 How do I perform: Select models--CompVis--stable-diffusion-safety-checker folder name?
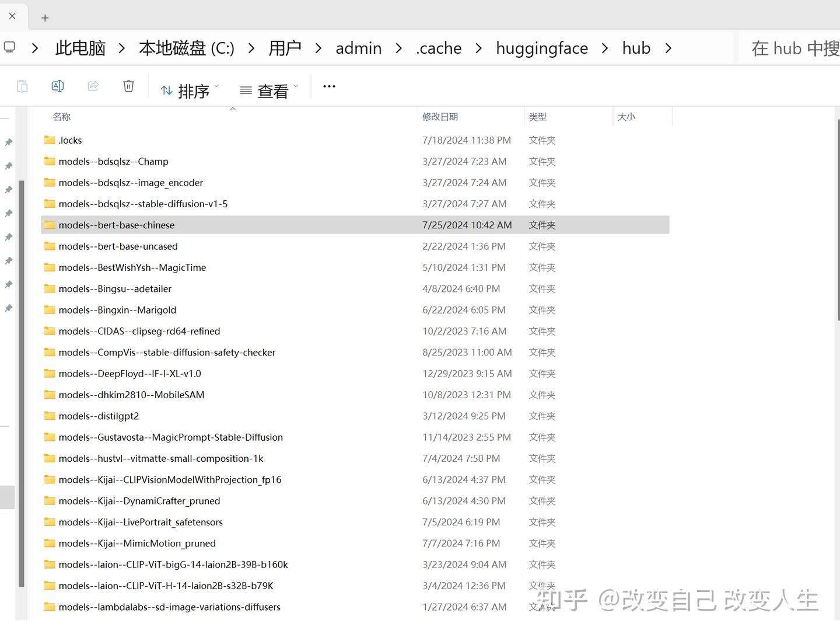[x=167, y=353]
